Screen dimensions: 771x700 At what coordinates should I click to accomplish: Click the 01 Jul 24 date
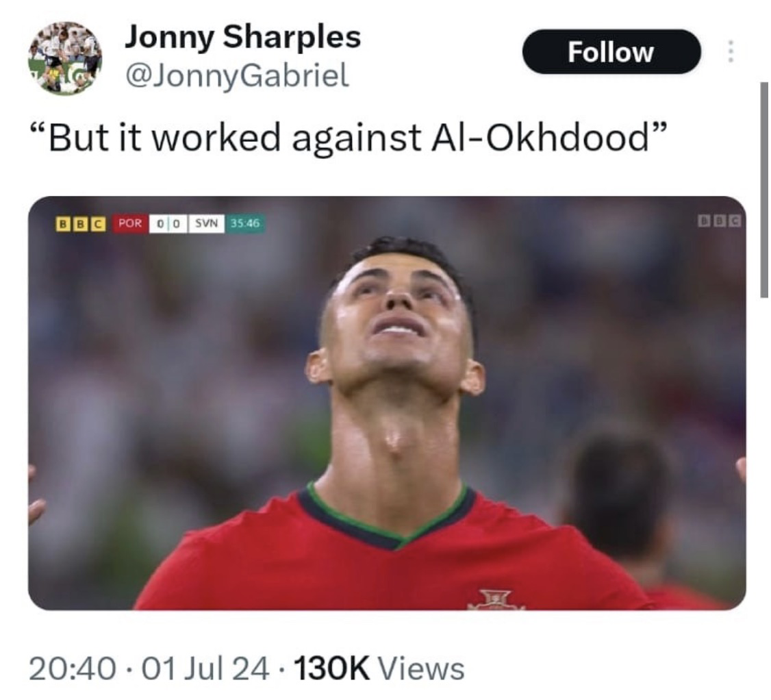(x=205, y=668)
